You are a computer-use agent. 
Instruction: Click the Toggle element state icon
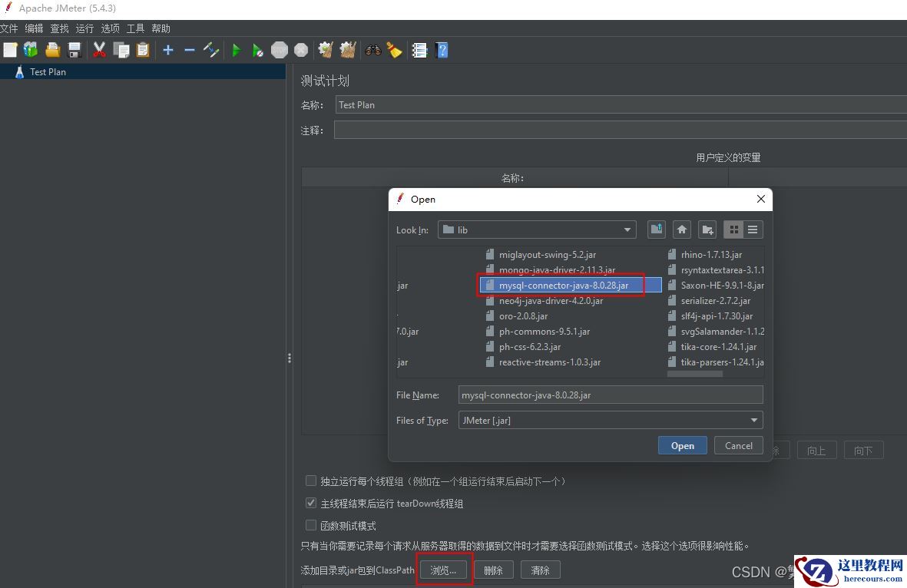coord(211,51)
